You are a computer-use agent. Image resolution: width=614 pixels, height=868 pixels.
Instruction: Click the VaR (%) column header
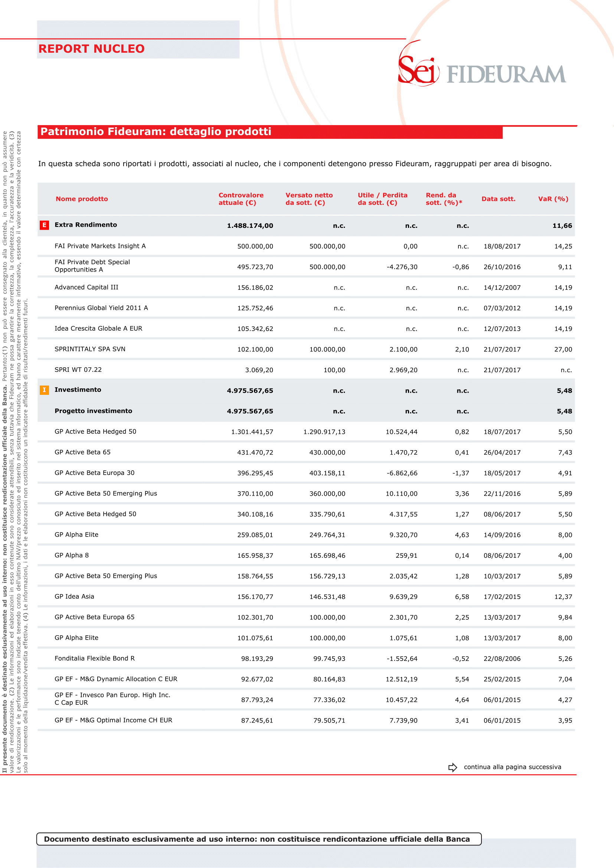[x=553, y=199]
